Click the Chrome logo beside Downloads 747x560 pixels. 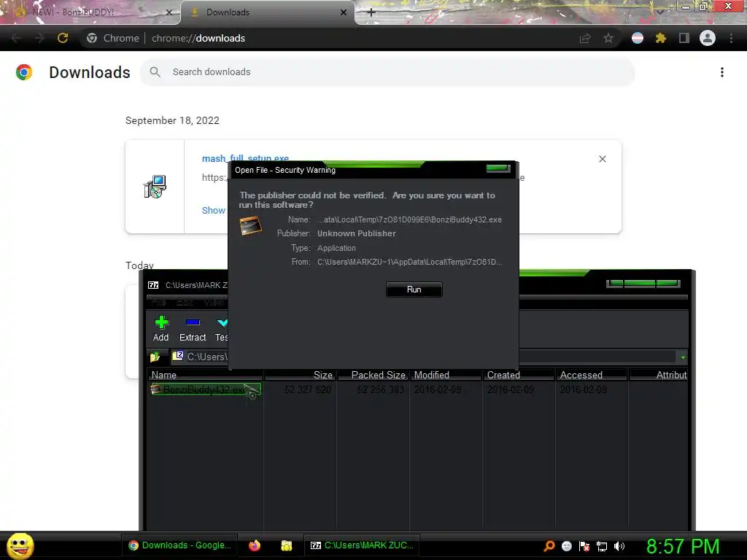24,72
